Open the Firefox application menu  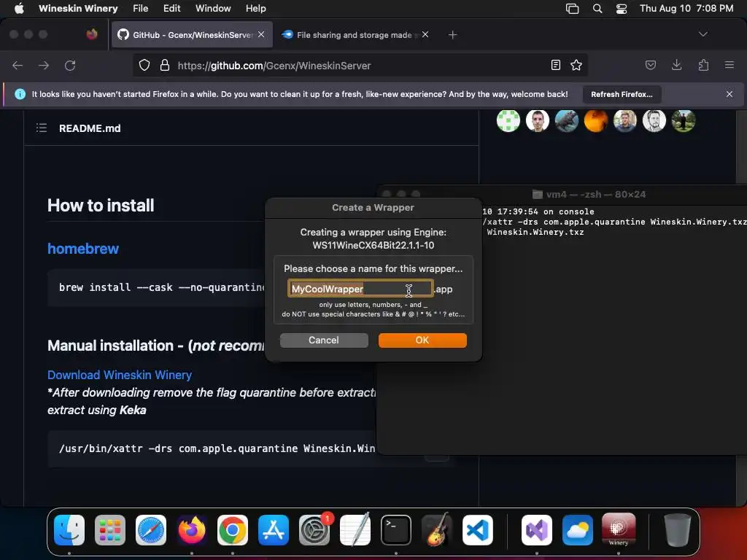tap(729, 65)
